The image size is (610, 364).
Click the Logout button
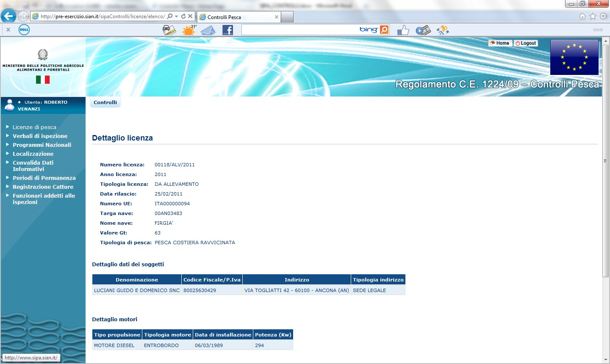(526, 43)
